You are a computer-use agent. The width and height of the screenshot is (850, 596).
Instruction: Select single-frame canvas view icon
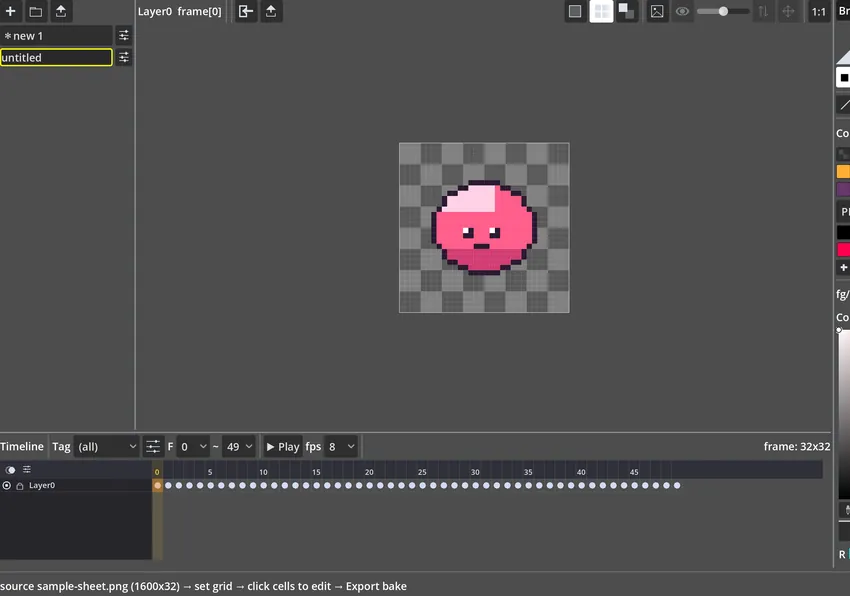click(575, 11)
